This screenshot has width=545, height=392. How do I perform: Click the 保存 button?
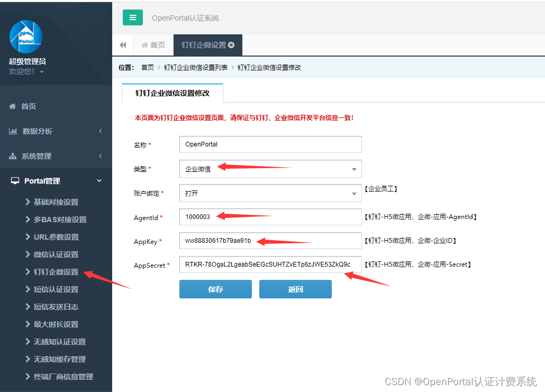tap(215, 289)
